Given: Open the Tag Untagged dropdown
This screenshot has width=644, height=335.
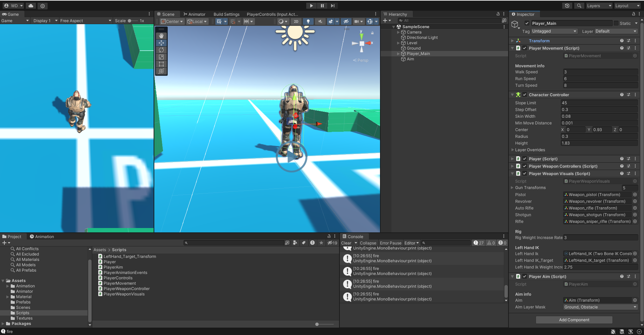Looking at the screenshot, I should (554, 31).
